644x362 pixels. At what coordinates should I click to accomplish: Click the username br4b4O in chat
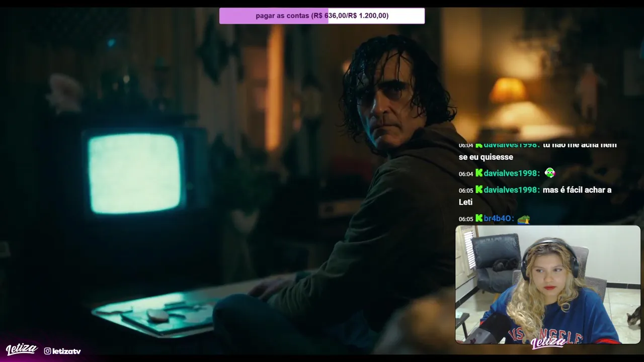click(x=499, y=219)
